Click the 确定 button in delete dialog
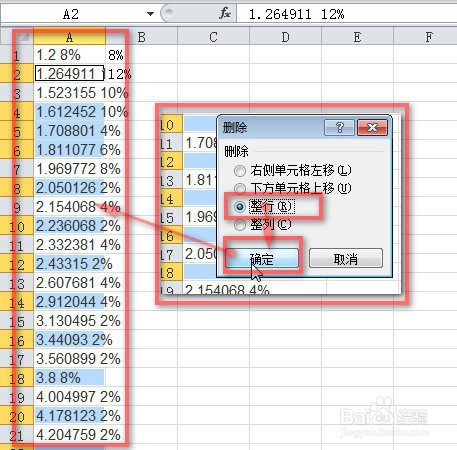 [x=262, y=258]
